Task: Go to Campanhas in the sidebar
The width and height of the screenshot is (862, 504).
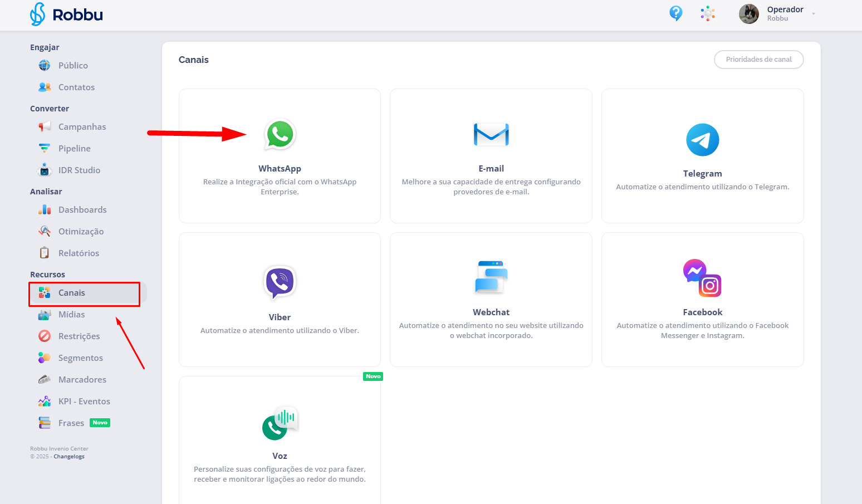Action: point(82,127)
